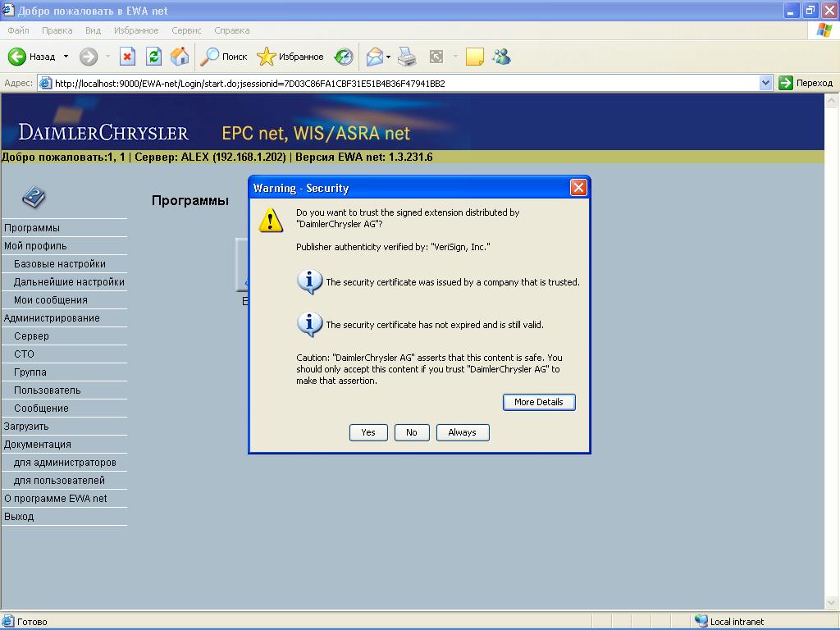Click the disabled grey toolbar icon right of printer

pyautogui.click(x=436, y=57)
